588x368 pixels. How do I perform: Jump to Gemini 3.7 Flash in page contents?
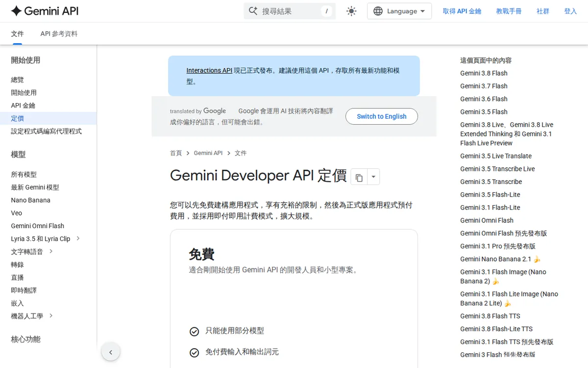(484, 86)
